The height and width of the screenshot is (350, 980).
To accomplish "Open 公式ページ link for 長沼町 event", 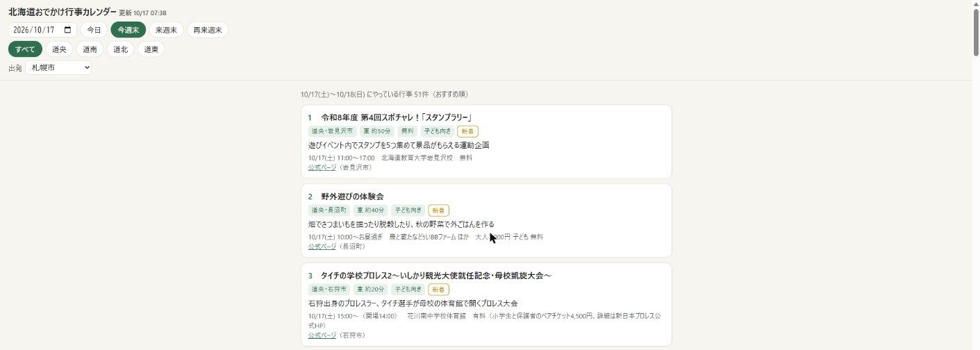I will (x=322, y=247).
